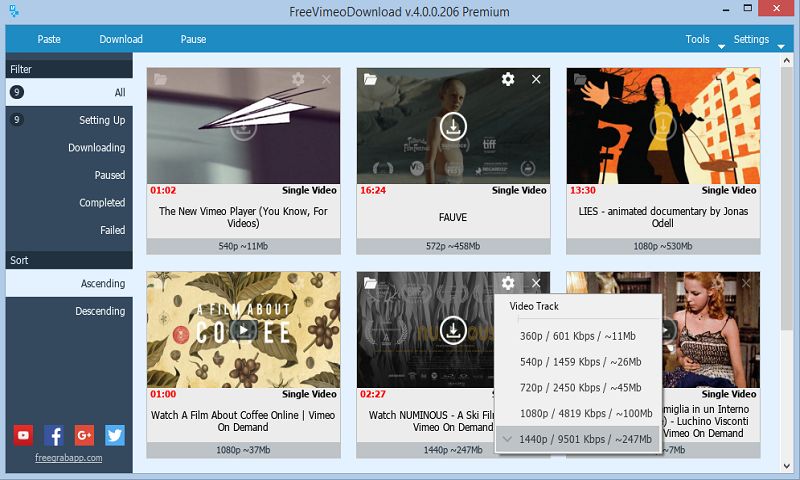Viewport: 800px width, 480px height.
Task: Click the Pause toolbar button
Action: click(193, 39)
